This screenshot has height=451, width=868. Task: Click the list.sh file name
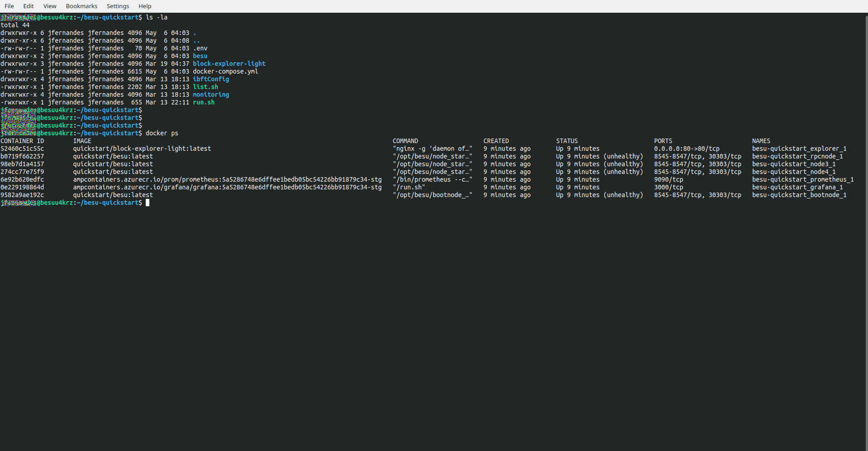206,87
